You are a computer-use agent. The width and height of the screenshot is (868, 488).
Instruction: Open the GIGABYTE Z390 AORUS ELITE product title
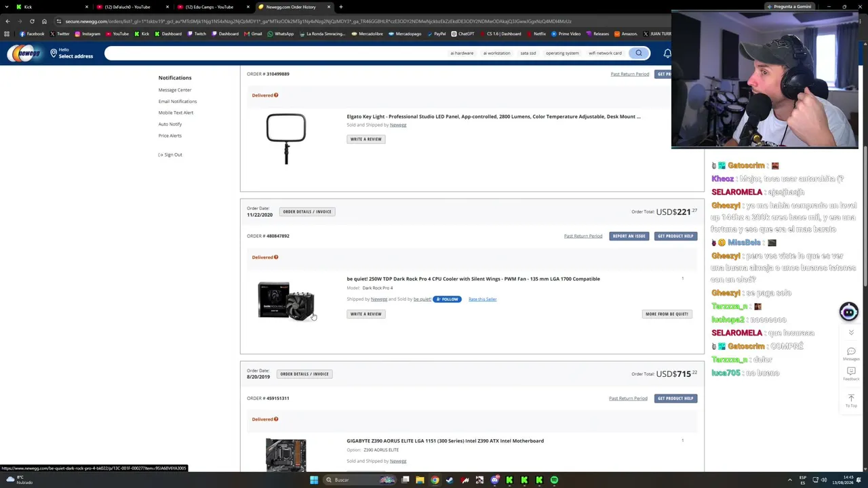click(x=445, y=441)
